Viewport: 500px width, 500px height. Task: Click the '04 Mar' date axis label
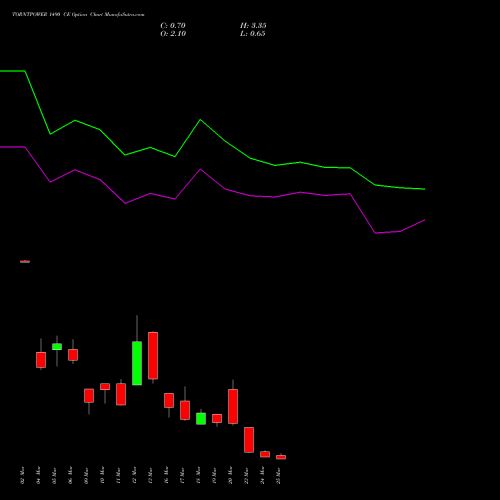click(x=38, y=475)
